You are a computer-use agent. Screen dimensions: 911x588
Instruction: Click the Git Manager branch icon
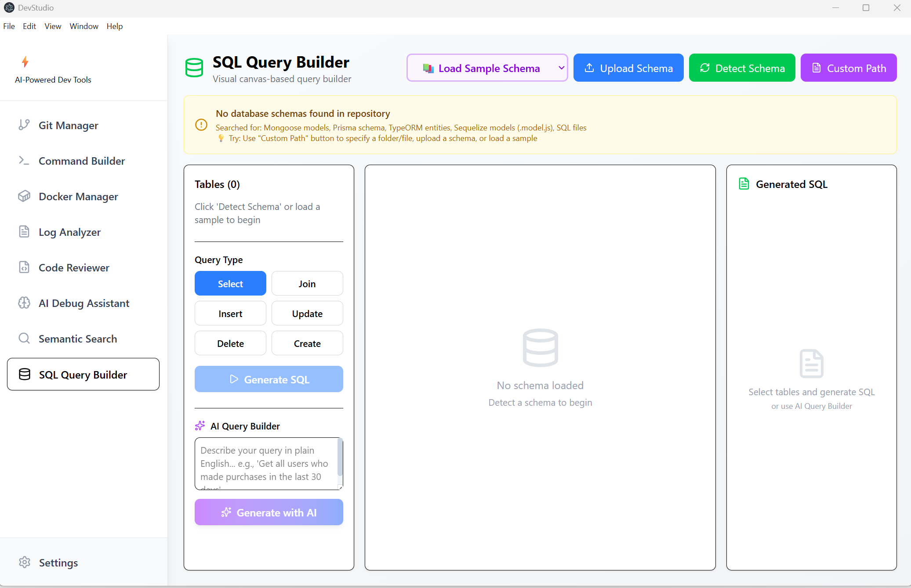tap(24, 125)
